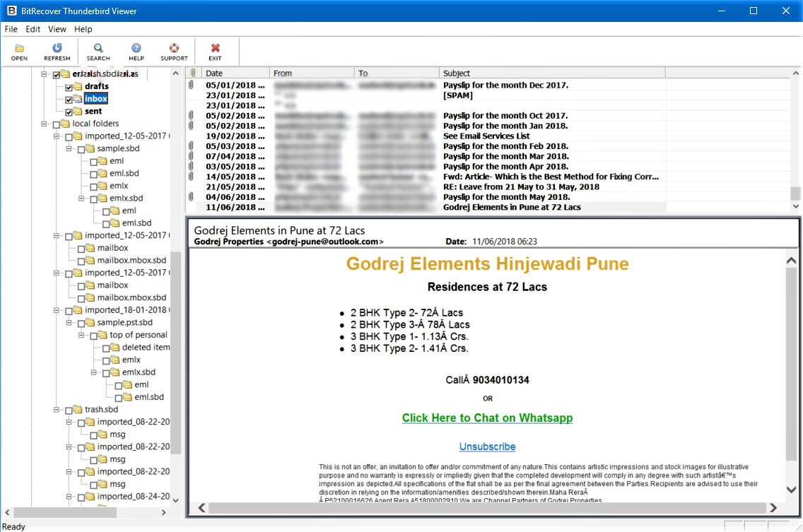Collapse the sample.sbd tree node
The image size is (803, 532).
(69, 148)
